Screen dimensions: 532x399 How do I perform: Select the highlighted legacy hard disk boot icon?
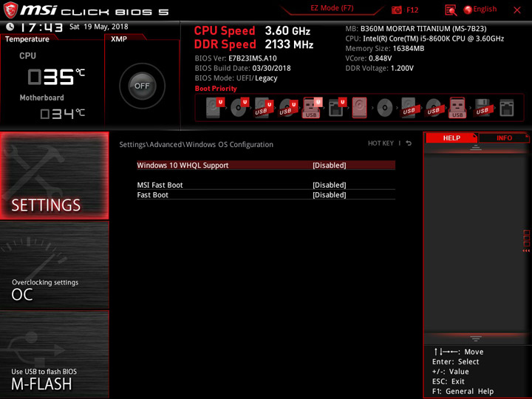(x=360, y=108)
